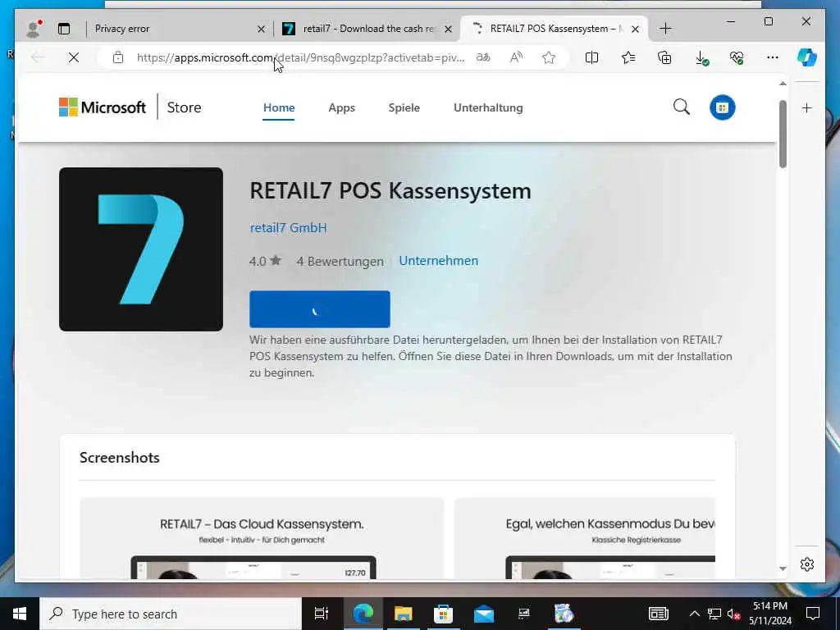Open news and interests taskbar widget
This screenshot has height=630, width=840.
click(659, 614)
